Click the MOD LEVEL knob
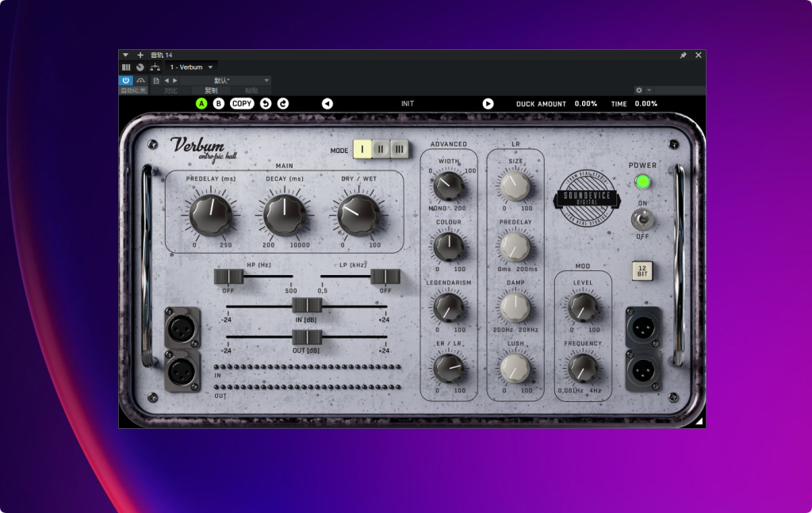 tap(583, 308)
